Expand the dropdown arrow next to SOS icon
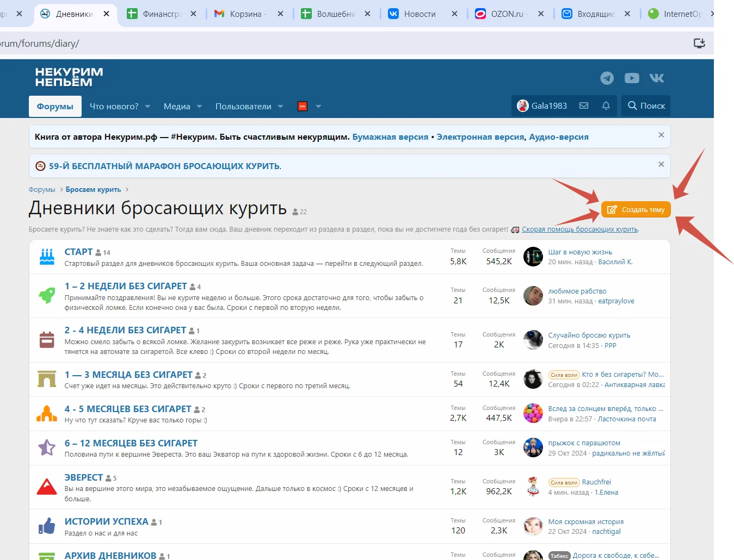 click(318, 107)
